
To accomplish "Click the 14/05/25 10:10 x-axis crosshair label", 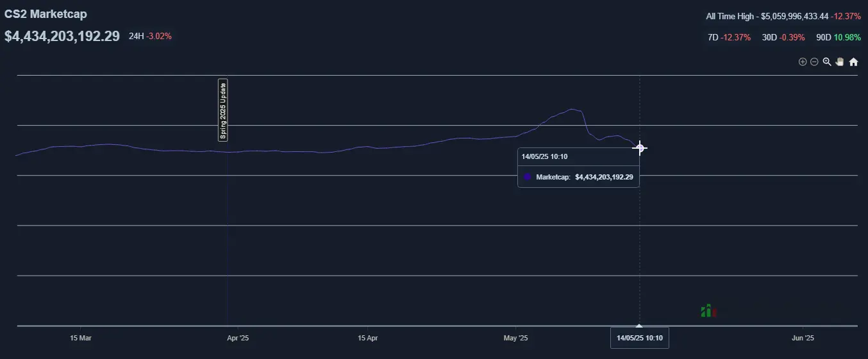I will pos(640,337).
